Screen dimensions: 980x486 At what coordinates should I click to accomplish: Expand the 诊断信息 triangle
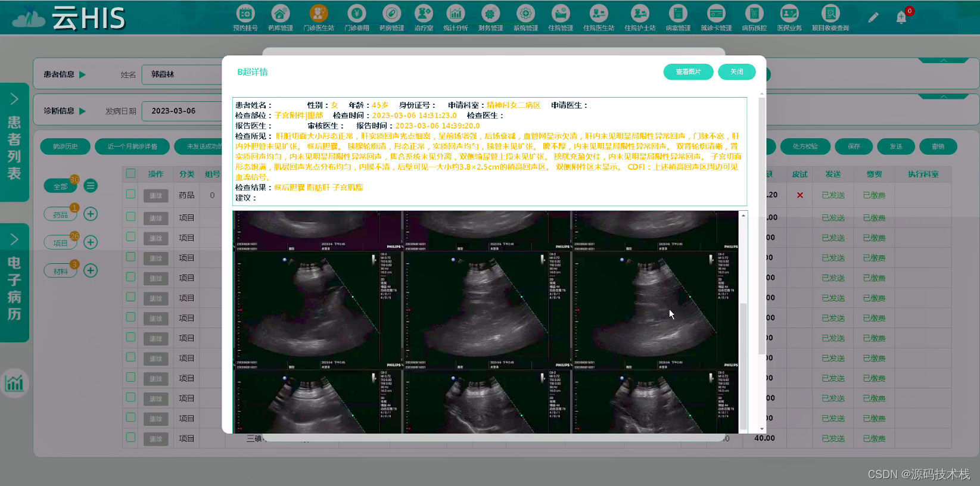(x=82, y=111)
